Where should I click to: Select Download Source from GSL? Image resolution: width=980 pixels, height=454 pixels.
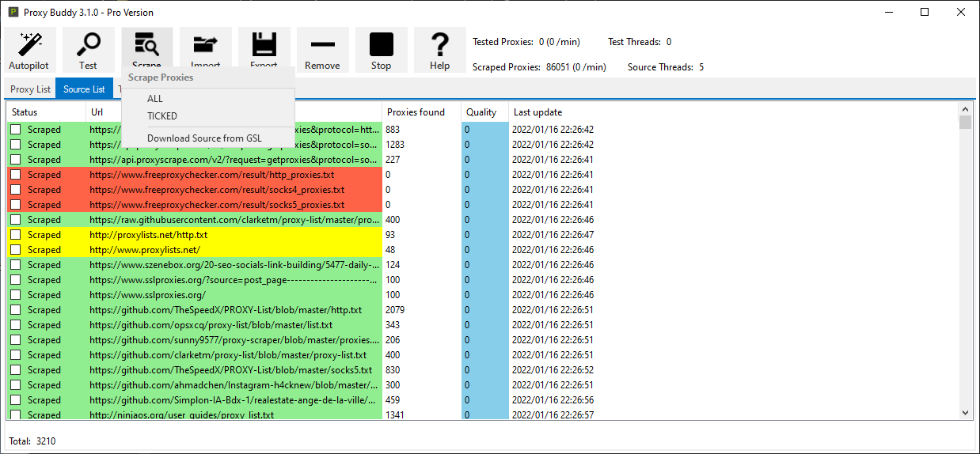click(x=204, y=138)
